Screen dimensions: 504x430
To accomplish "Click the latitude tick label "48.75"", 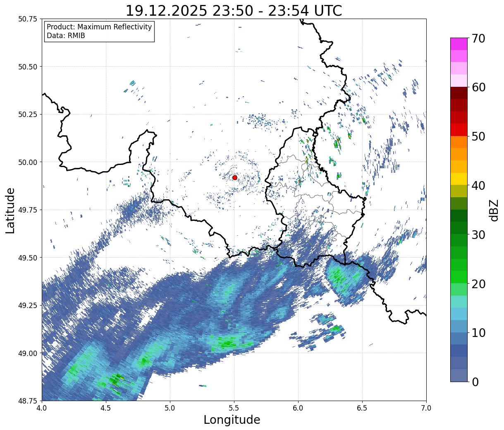I will point(28,401).
